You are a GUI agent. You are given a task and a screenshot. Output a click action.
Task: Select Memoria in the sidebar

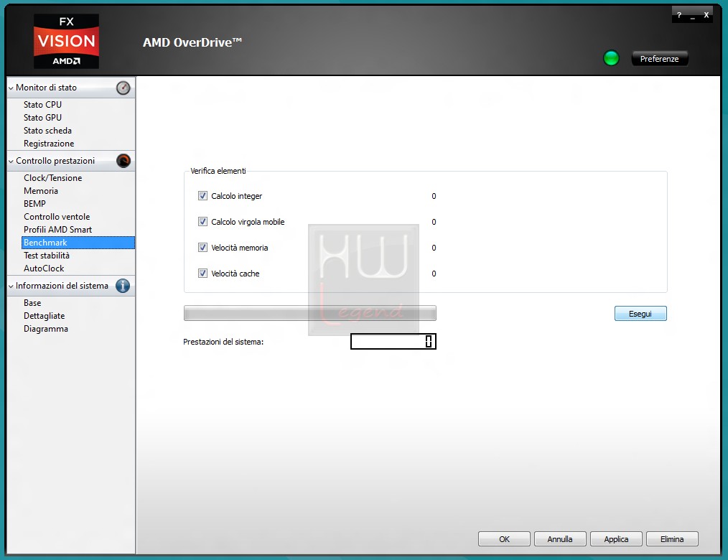click(41, 191)
